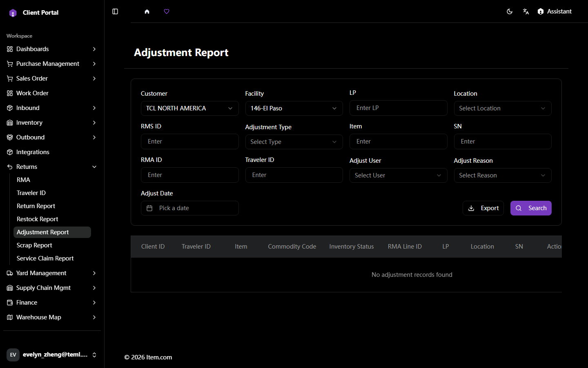Open the Select Location dropdown

coord(503,108)
